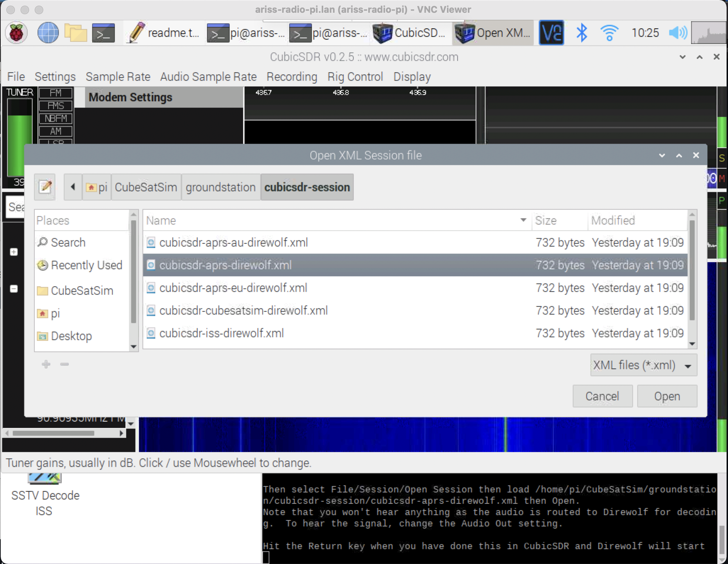Open the Raspberry Pi menu
728x564 pixels.
point(17,33)
